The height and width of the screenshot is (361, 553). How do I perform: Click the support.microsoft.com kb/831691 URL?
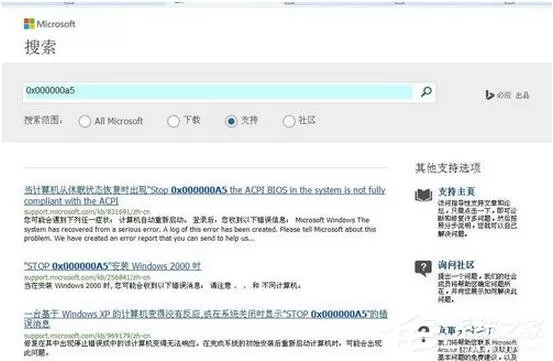click(x=87, y=212)
